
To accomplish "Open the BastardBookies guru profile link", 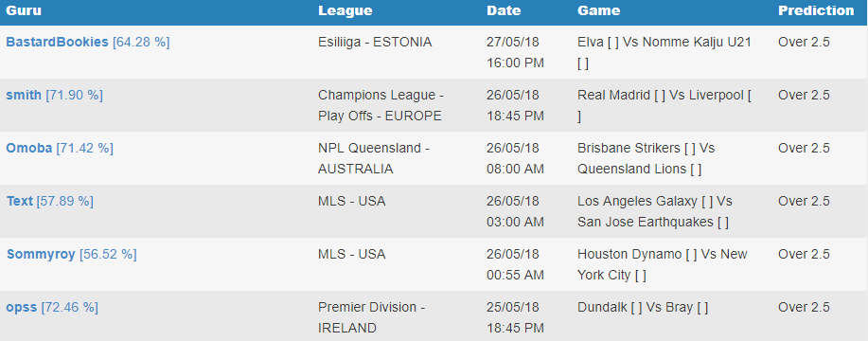I will pyautogui.click(x=57, y=42).
